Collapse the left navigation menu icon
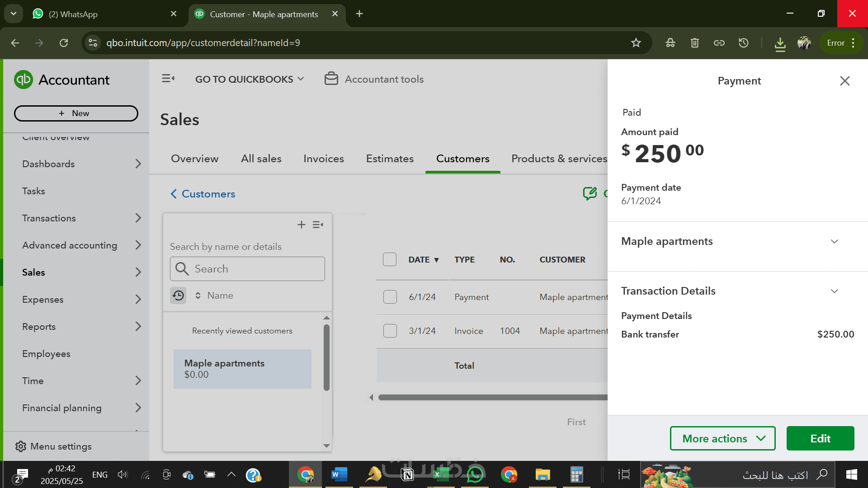The height and width of the screenshot is (488, 868). pos(168,79)
